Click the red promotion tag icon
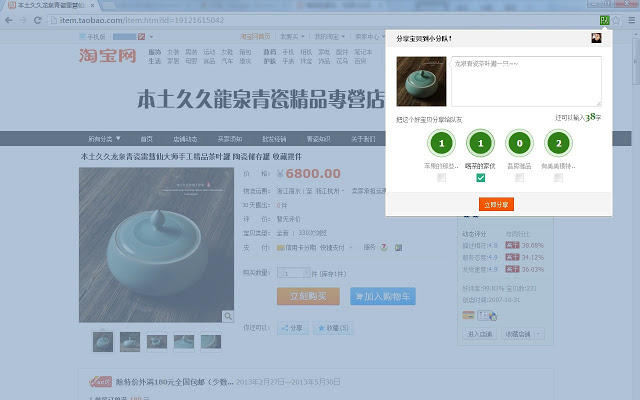640x400 pixels. click(100, 382)
